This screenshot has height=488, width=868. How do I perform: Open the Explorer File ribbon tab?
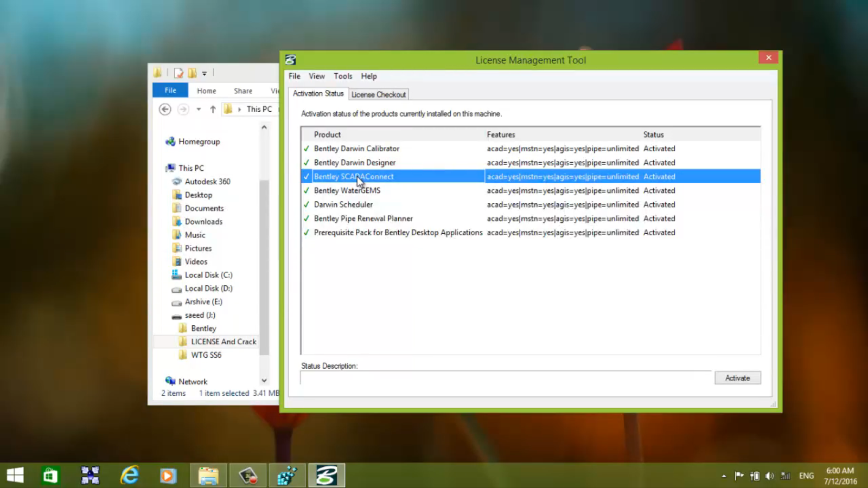pos(170,91)
